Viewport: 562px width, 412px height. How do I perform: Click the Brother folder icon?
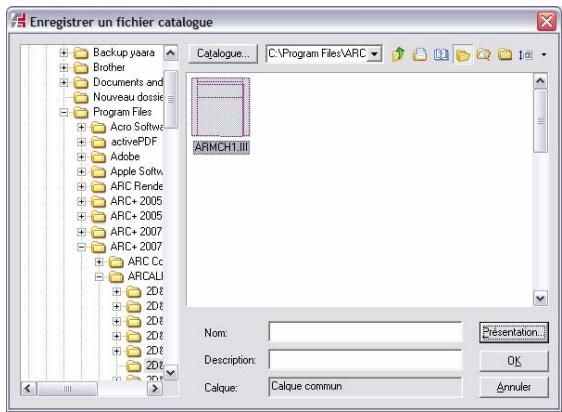[81, 68]
